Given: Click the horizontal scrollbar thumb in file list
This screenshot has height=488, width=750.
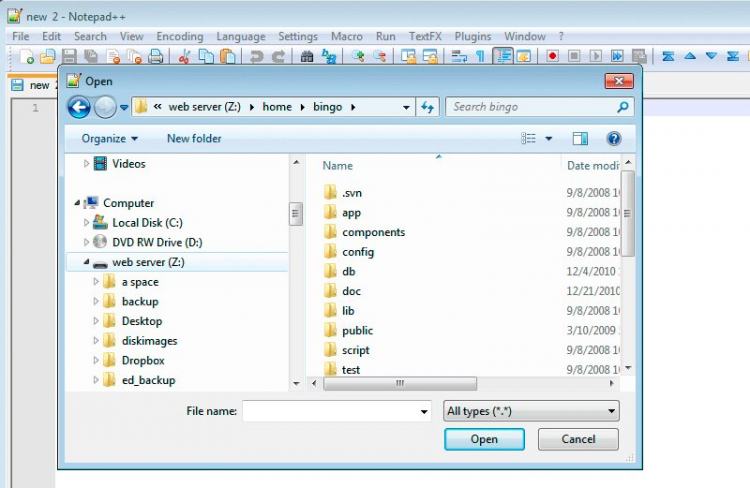Looking at the screenshot, I should click(x=400, y=383).
